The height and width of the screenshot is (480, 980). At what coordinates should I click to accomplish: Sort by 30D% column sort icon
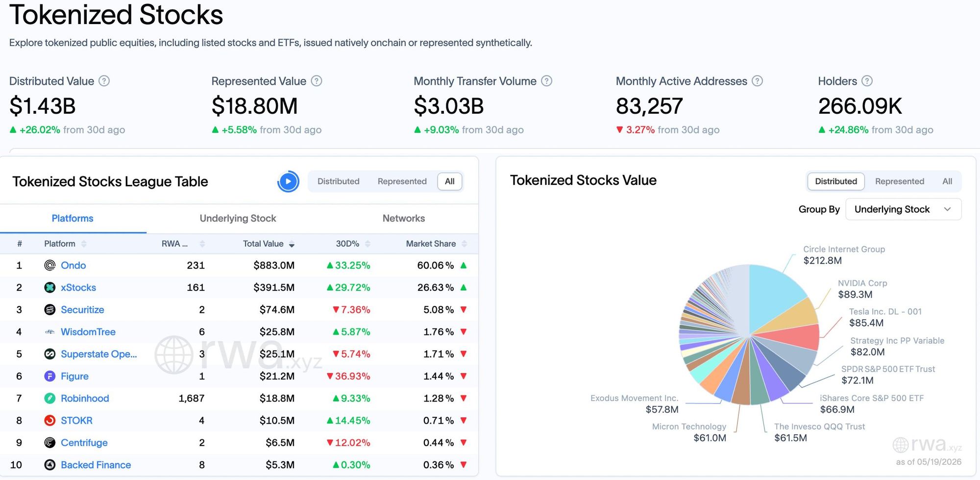[367, 244]
